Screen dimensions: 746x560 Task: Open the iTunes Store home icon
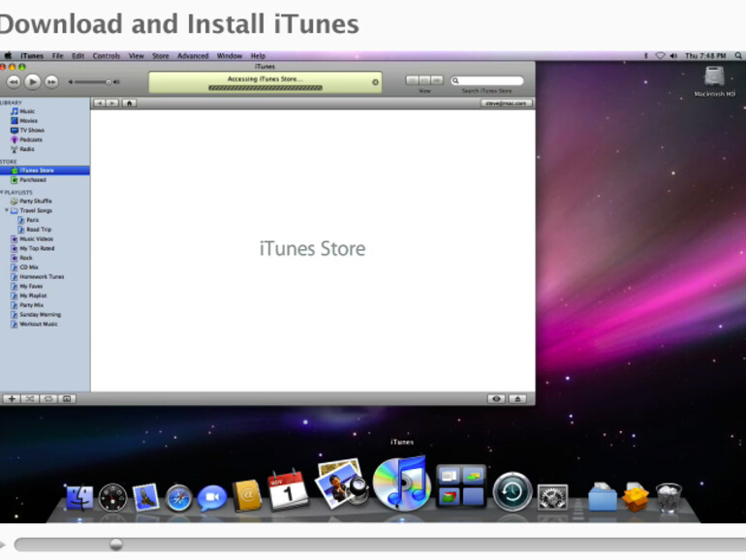(130, 103)
